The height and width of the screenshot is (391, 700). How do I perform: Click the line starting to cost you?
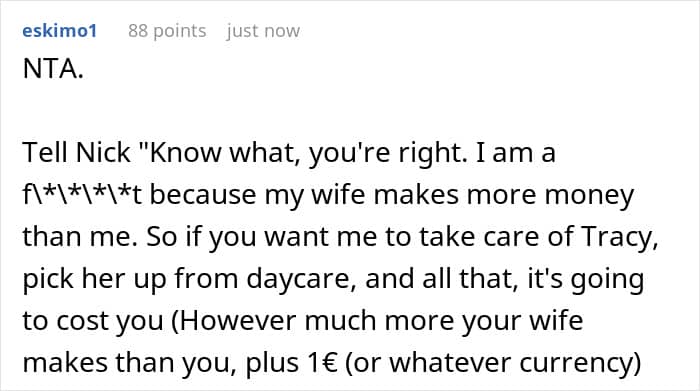(303, 321)
